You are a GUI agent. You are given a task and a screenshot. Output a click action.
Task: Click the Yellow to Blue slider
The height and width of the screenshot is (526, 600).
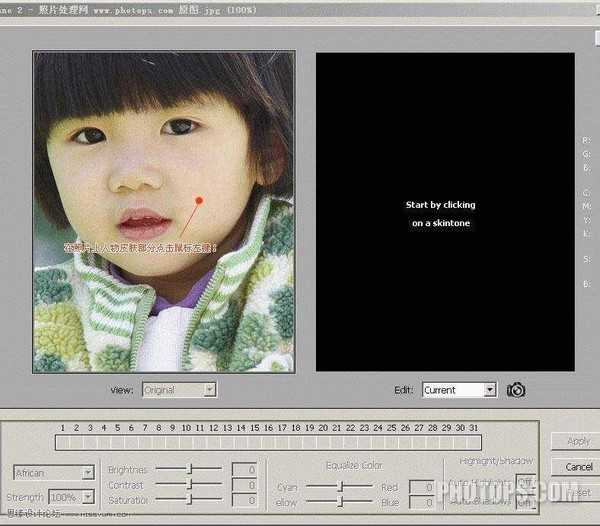pyautogui.click(x=339, y=502)
